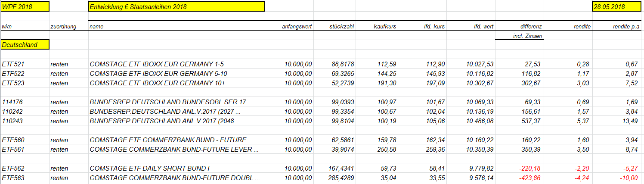Select the wkn column header

[x=7, y=26]
